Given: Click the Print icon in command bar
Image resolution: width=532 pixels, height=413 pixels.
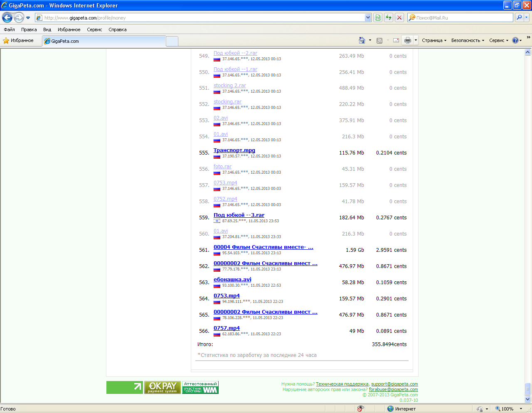Looking at the screenshot, I should point(408,40).
